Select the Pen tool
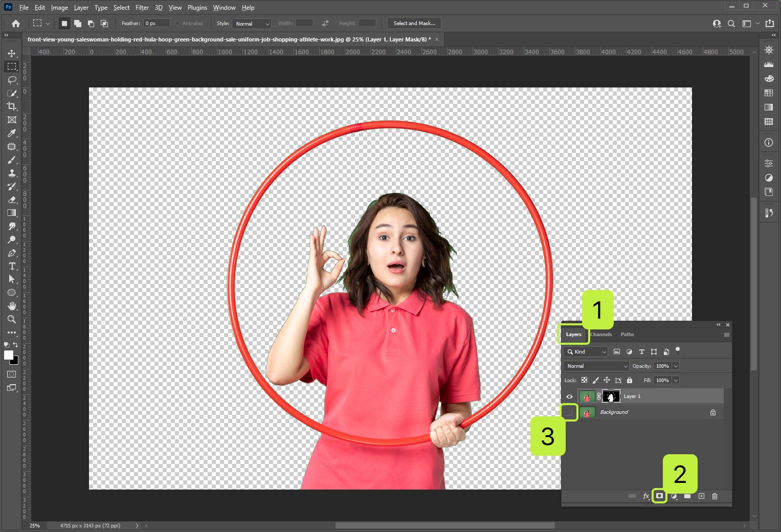The image size is (781, 532). [x=12, y=253]
